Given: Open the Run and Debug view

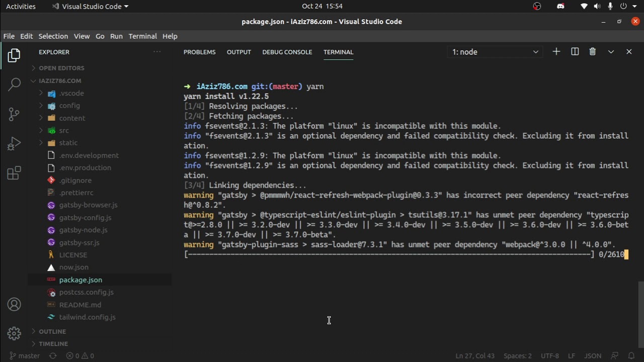Looking at the screenshot, I should coord(14,144).
